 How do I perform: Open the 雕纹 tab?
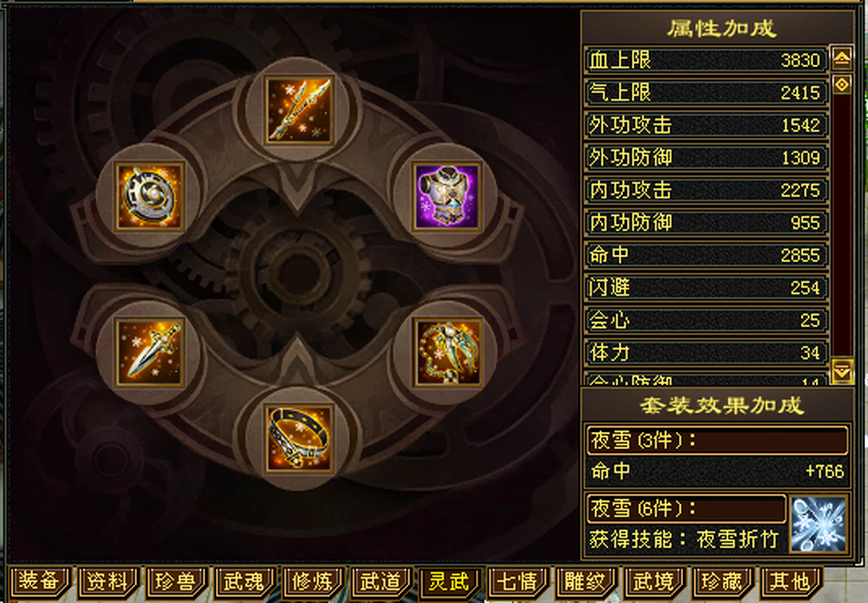point(586,582)
